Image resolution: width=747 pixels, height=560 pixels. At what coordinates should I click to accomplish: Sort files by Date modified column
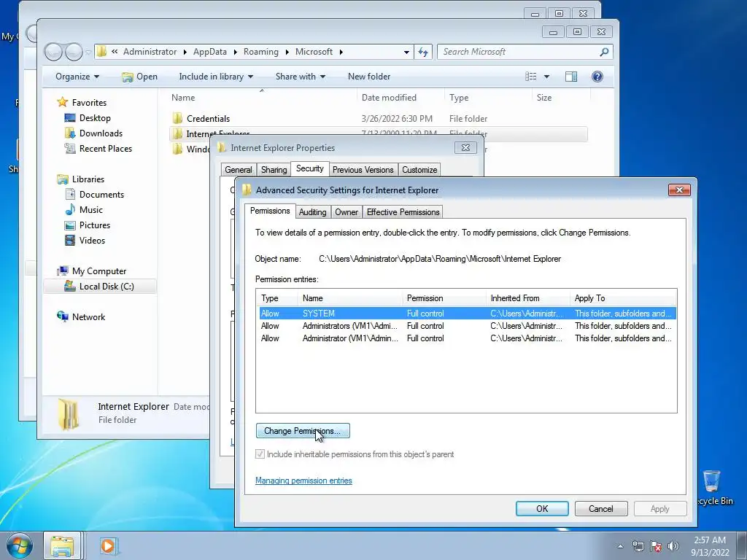click(389, 97)
